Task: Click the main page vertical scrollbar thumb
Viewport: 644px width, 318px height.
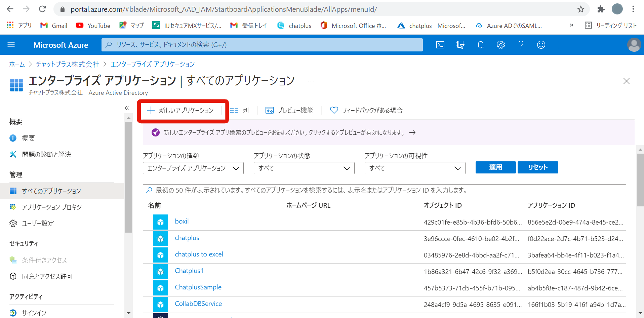Action: pyautogui.click(x=640, y=180)
